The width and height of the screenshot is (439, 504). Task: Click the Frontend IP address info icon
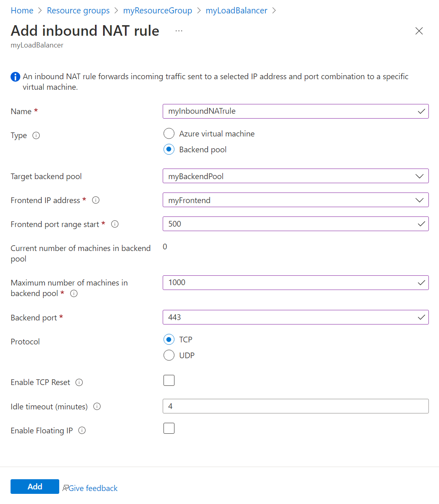[95, 200]
